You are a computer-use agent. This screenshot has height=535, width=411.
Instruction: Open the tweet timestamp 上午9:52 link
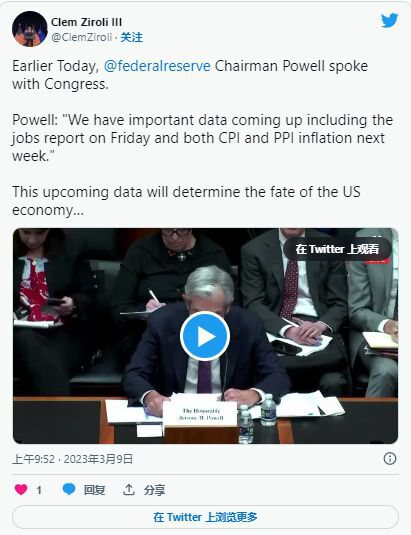(72, 459)
